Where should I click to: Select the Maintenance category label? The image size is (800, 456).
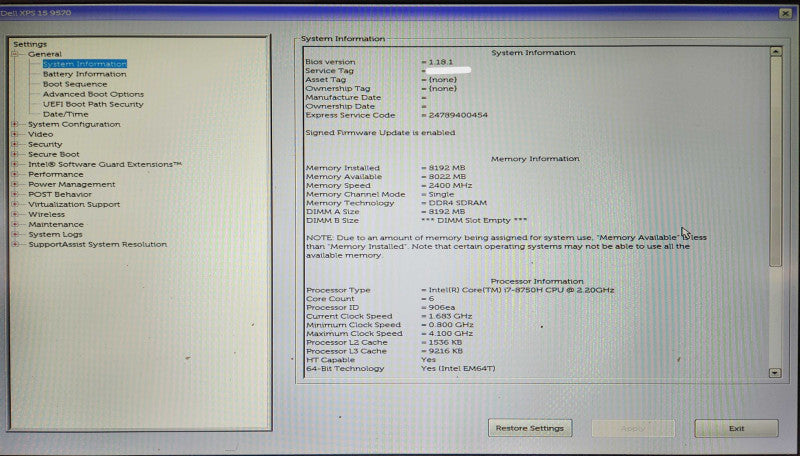[56, 224]
